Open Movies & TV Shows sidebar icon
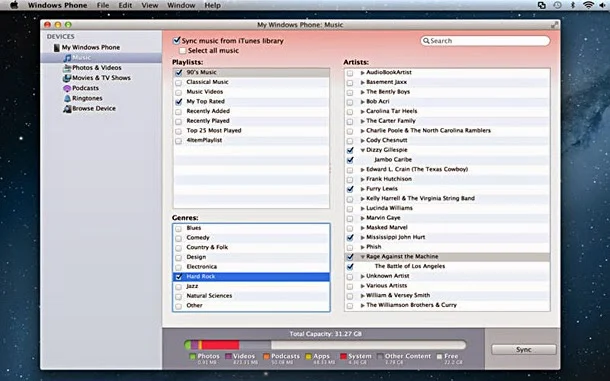Screen dimensions: 610x381 [x=67, y=78]
